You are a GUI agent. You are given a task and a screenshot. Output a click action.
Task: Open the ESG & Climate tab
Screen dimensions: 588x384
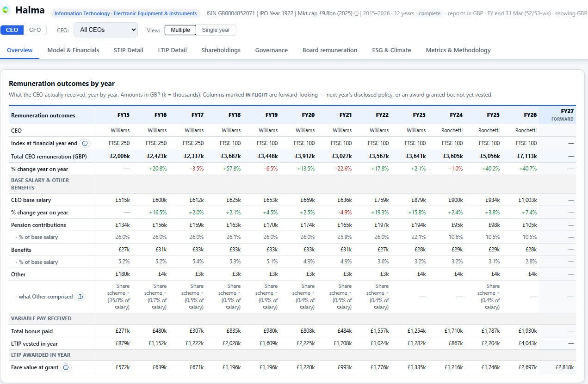(x=392, y=50)
